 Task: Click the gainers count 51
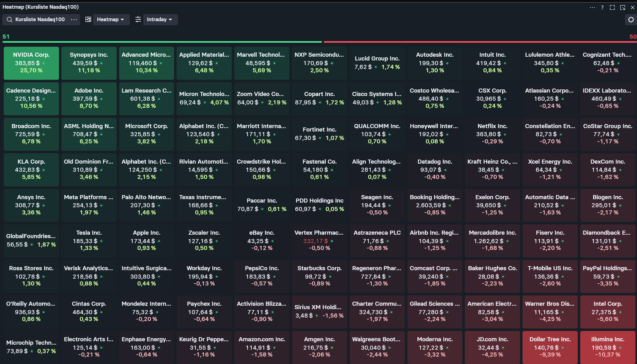coord(6,36)
